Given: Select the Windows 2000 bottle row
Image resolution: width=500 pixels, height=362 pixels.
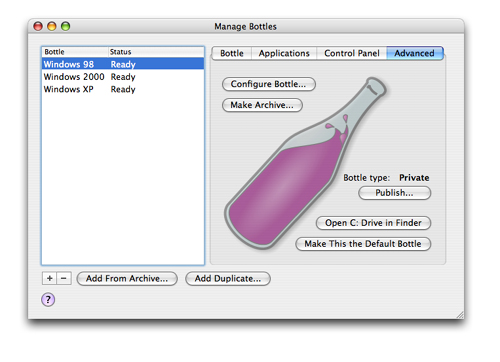Looking at the screenshot, I should click(x=123, y=77).
